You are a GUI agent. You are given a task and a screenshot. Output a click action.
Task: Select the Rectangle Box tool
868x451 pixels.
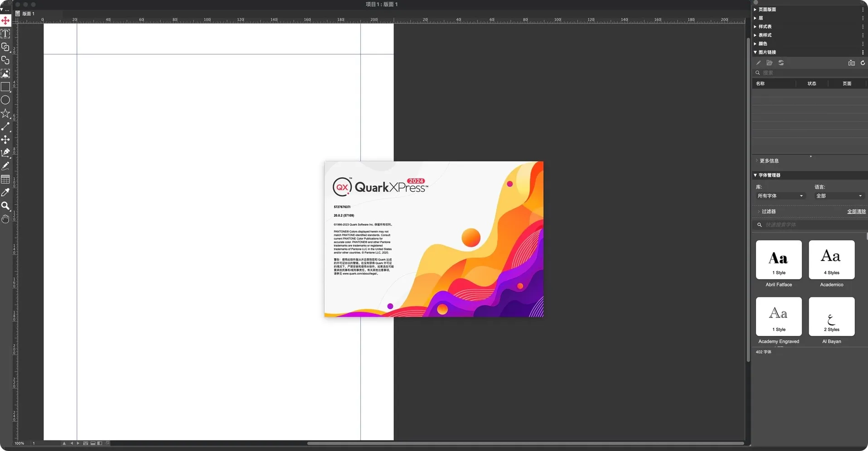pos(5,87)
